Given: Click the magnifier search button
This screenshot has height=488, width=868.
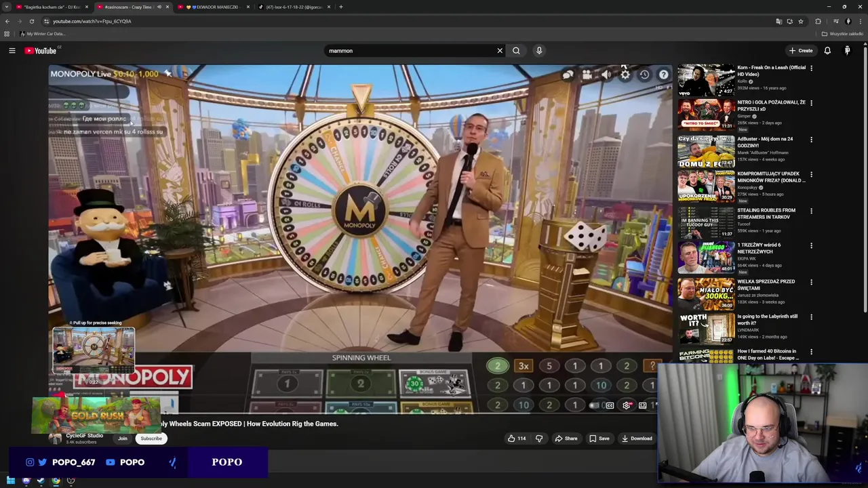Looking at the screenshot, I should point(516,51).
